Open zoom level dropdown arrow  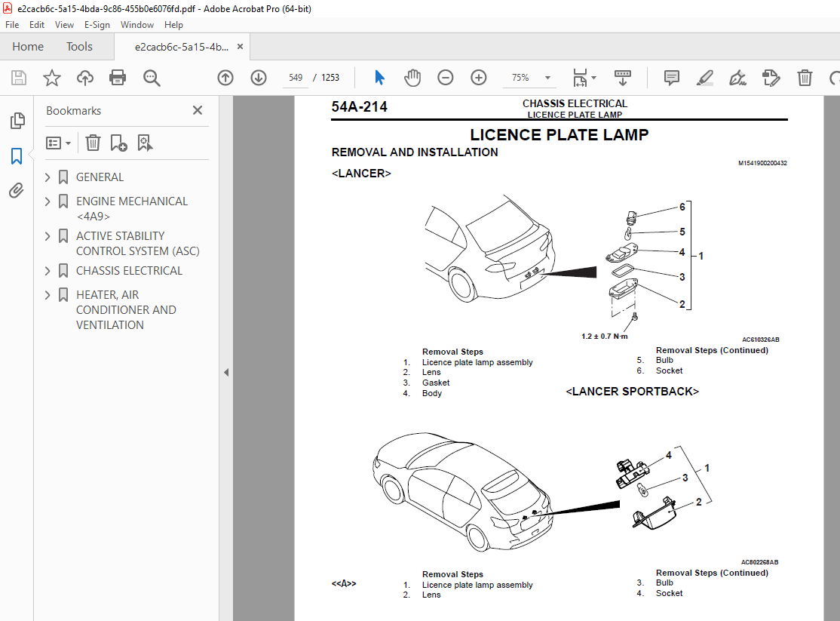point(547,78)
